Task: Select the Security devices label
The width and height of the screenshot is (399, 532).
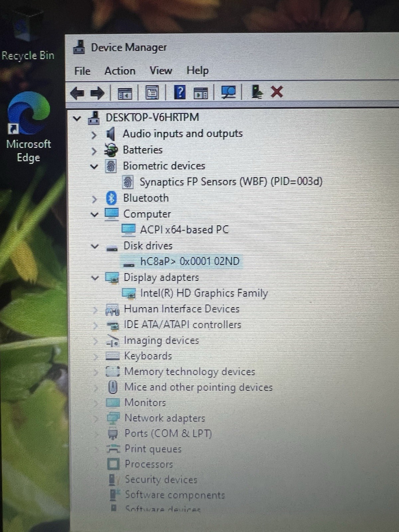Action: (161, 479)
